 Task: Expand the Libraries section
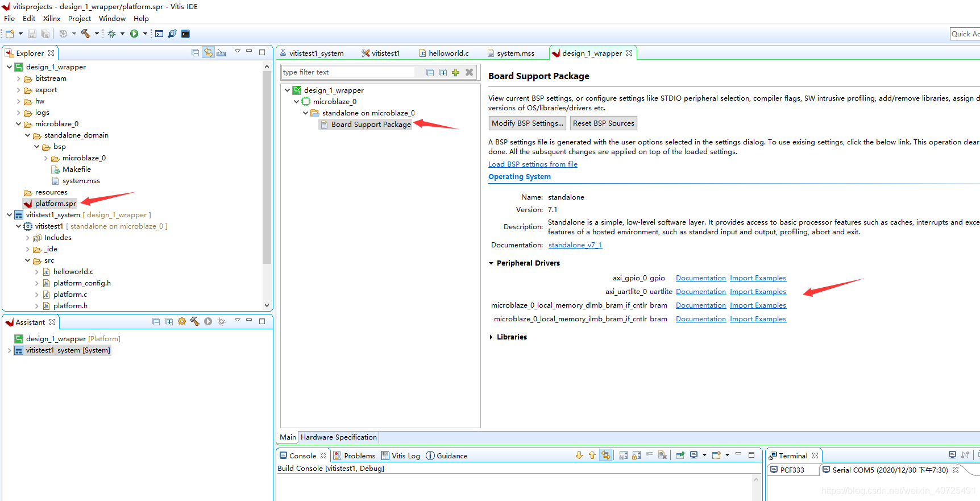491,337
